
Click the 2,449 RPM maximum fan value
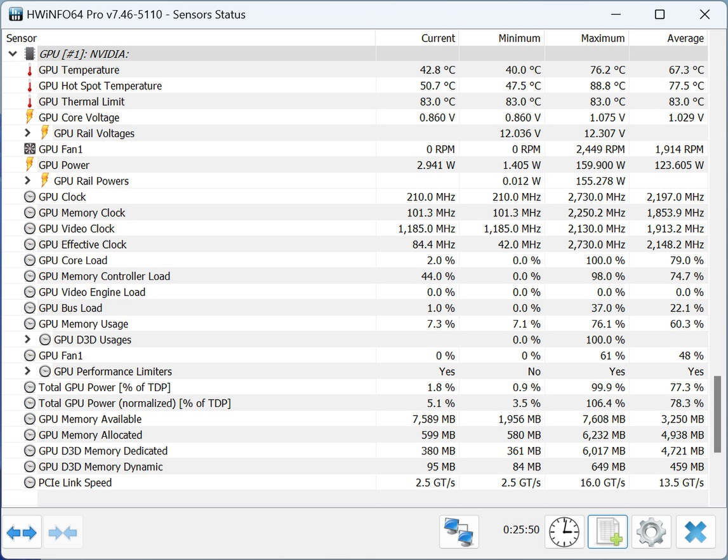[x=600, y=149]
